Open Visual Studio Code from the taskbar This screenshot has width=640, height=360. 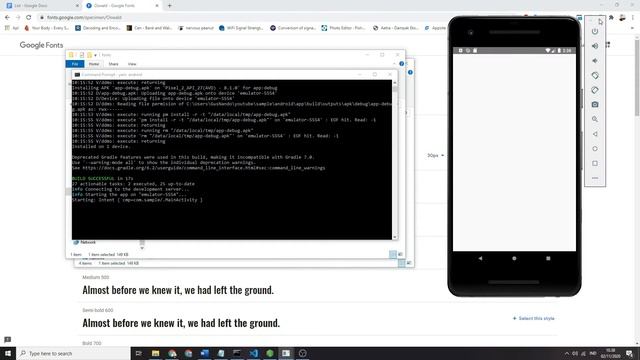coord(253,353)
